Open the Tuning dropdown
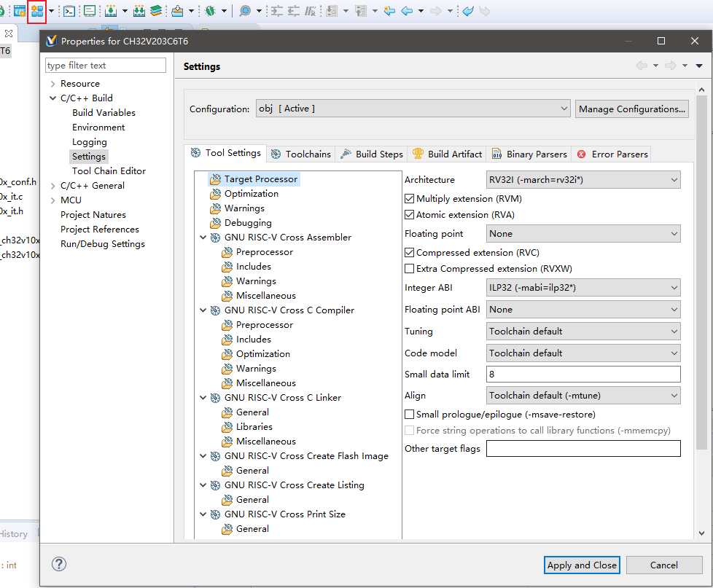The image size is (713, 588). point(583,332)
